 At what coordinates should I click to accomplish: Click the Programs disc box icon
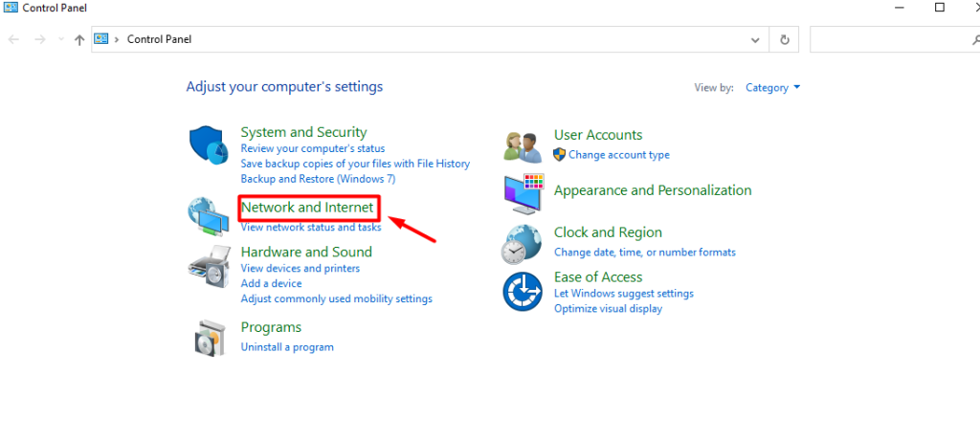pos(207,338)
